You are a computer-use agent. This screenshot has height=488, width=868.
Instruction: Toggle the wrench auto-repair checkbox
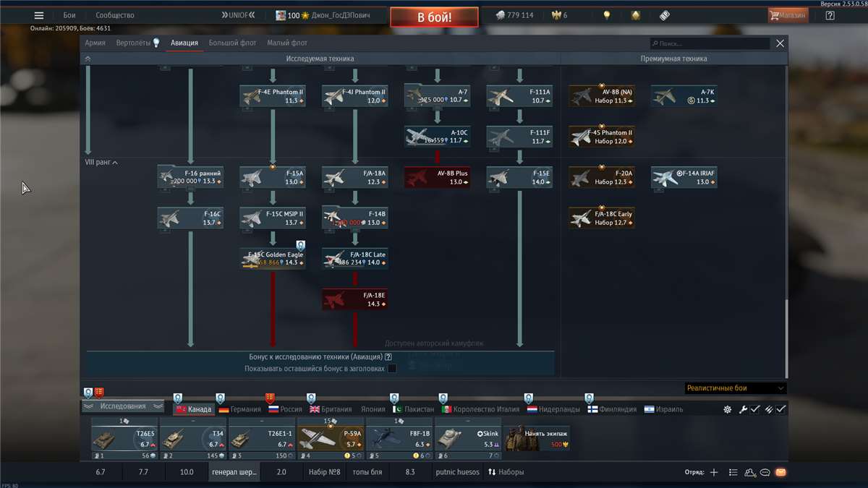754,409
